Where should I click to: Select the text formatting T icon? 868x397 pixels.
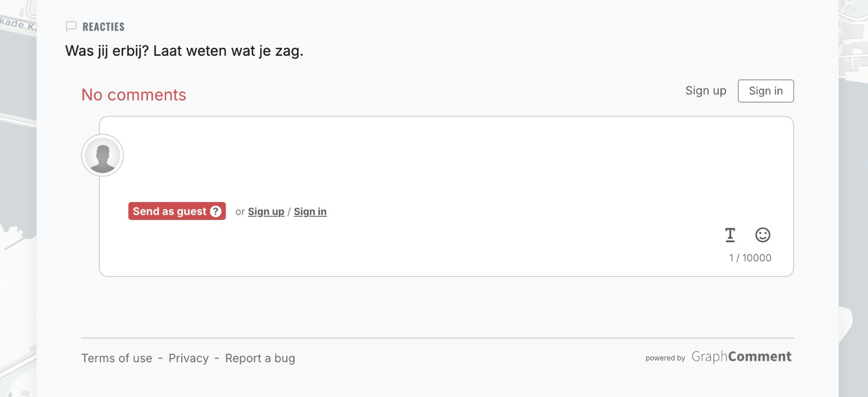click(730, 235)
